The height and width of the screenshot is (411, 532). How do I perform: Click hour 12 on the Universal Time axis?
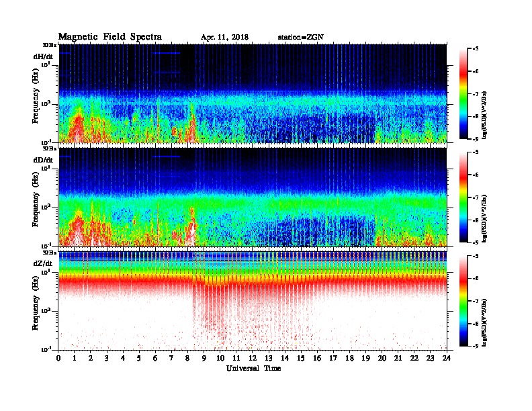click(x=253, y=358)
